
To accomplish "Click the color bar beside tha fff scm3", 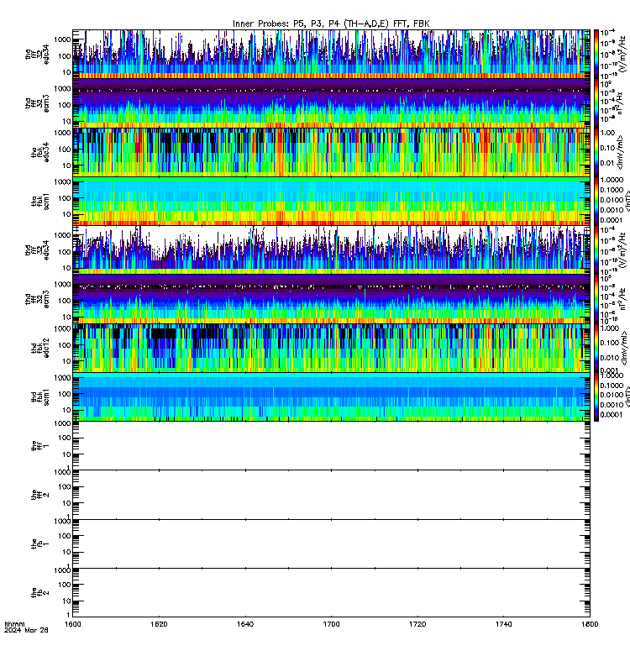I will click(596, 103).
